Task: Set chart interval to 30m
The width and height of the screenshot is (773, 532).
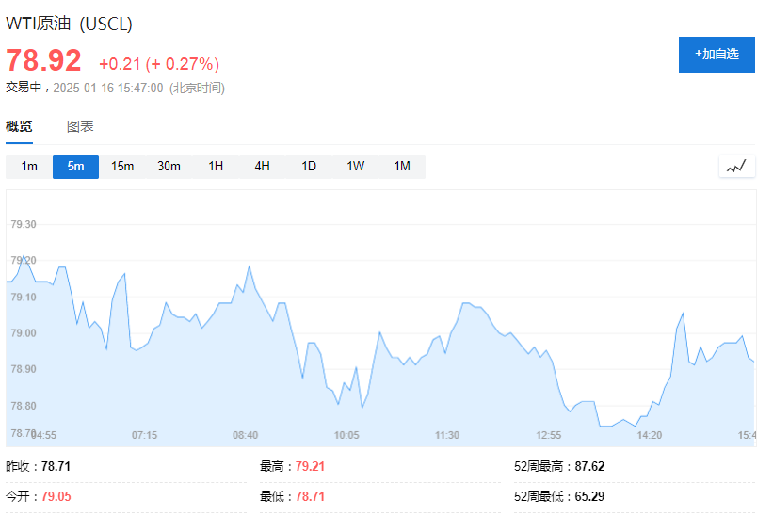Action: coord(169,167)
